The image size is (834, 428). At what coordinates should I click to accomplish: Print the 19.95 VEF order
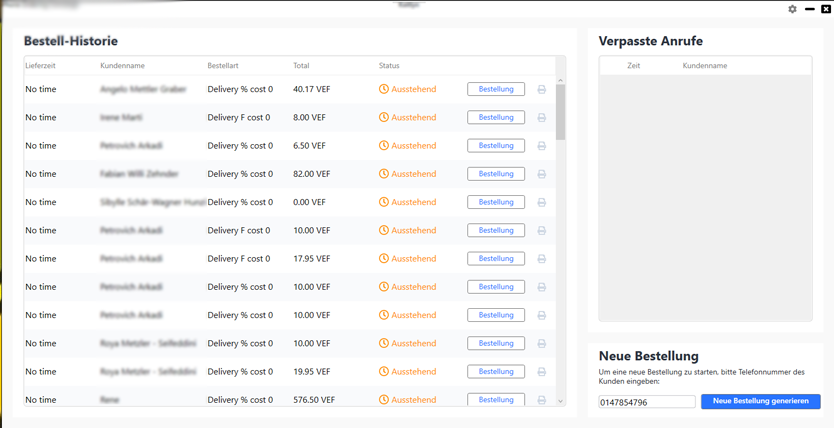[541, 372]
